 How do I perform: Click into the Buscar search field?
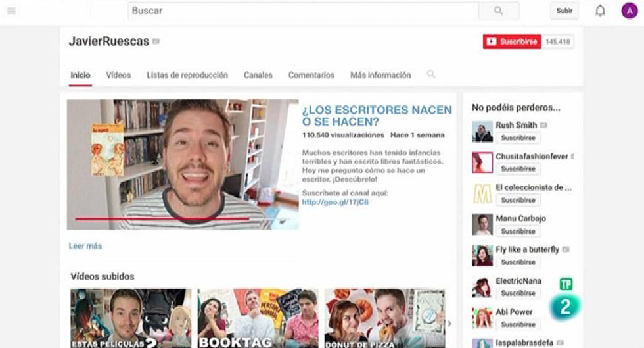[302, 11]
